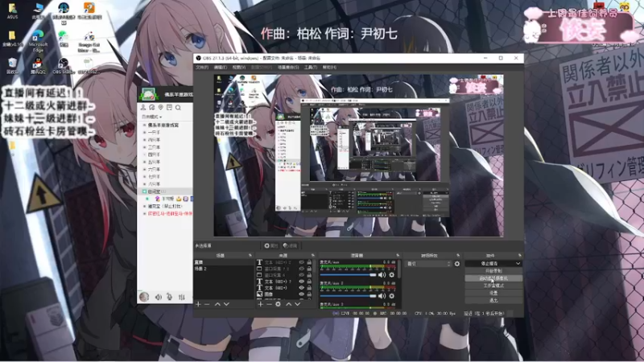Pop out the audio mixer dock icon
Image resolution: width=644 pixels, height=362 pixels.
398,255
